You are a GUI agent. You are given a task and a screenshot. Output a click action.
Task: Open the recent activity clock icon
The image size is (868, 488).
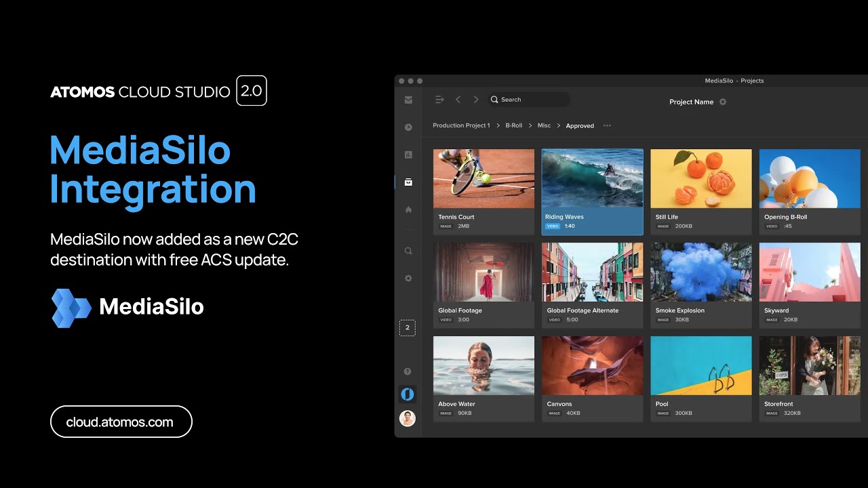408,127
